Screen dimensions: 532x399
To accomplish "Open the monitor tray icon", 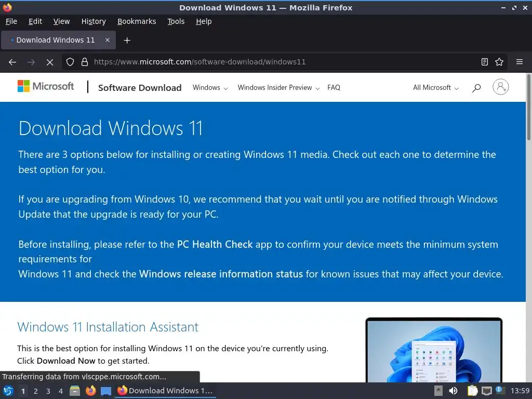I will pyautogui.click(x=486, y=391).
